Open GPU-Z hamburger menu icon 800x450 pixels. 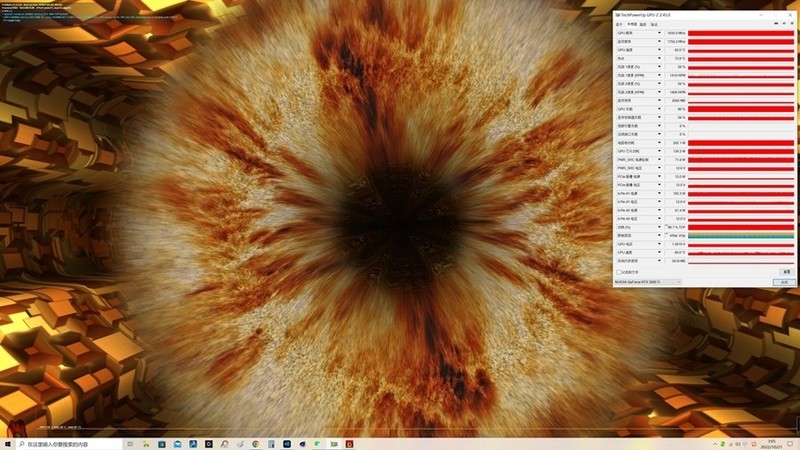tap(792, 23)
